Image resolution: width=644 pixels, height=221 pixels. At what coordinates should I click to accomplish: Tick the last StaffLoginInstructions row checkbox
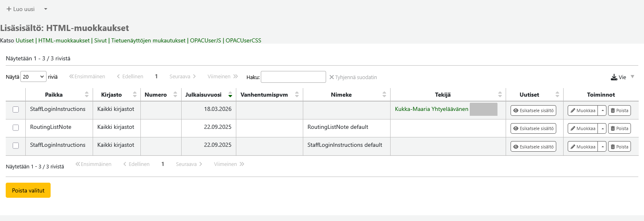[x=16, y=146]
